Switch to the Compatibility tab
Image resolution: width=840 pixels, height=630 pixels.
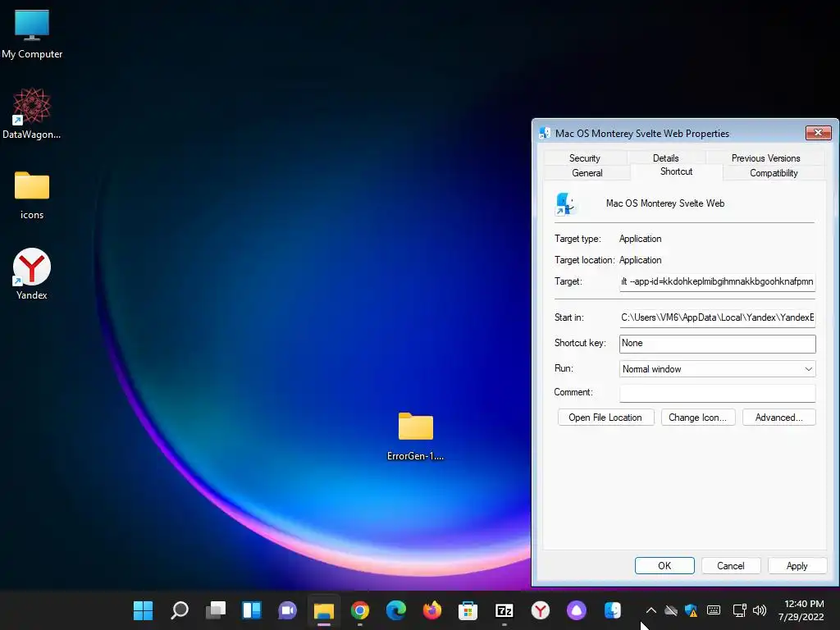point(774,173)
